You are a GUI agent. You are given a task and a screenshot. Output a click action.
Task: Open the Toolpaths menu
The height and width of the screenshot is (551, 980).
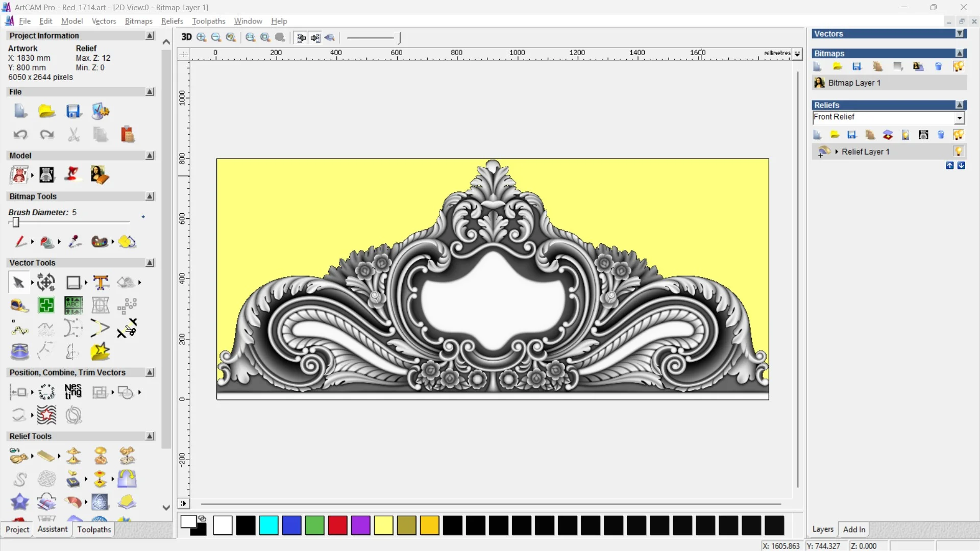click(208, 21)
